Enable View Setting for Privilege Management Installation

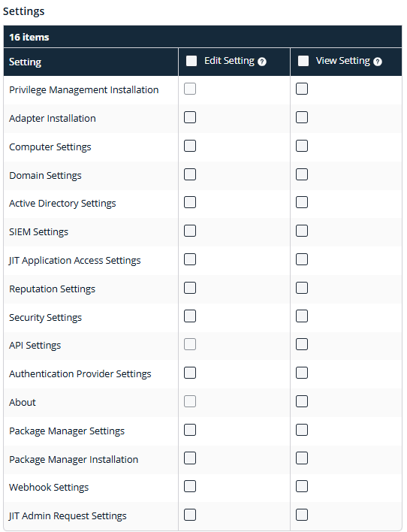302,89
